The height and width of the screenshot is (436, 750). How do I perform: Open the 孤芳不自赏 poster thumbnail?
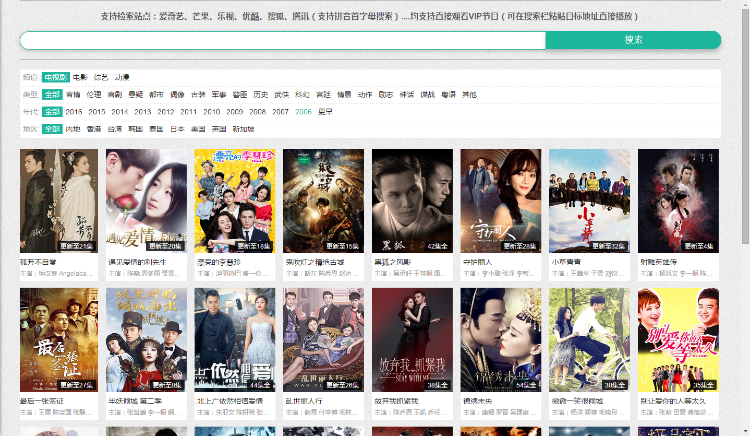click(x=59, y=201)
